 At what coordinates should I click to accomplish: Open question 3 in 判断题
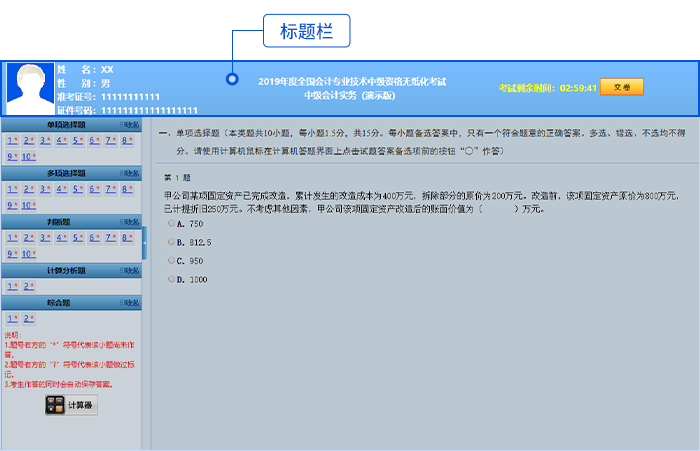(x=44, y=238)
